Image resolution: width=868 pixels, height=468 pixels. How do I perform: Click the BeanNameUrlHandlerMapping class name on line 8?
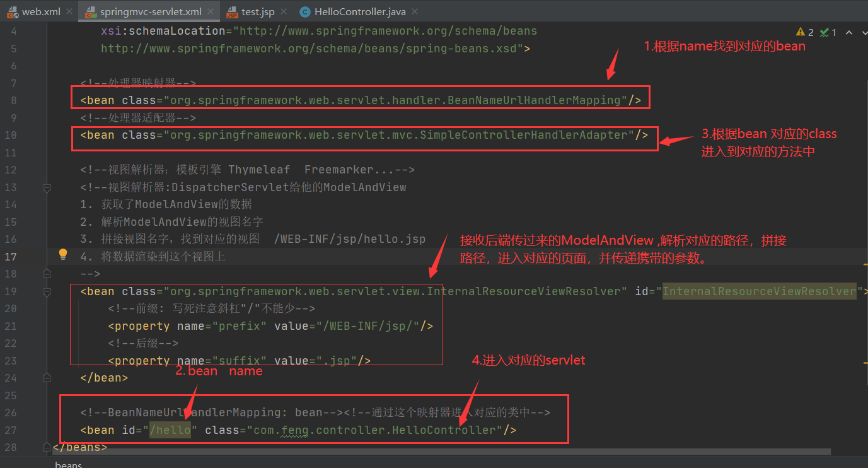click(534, 100)
